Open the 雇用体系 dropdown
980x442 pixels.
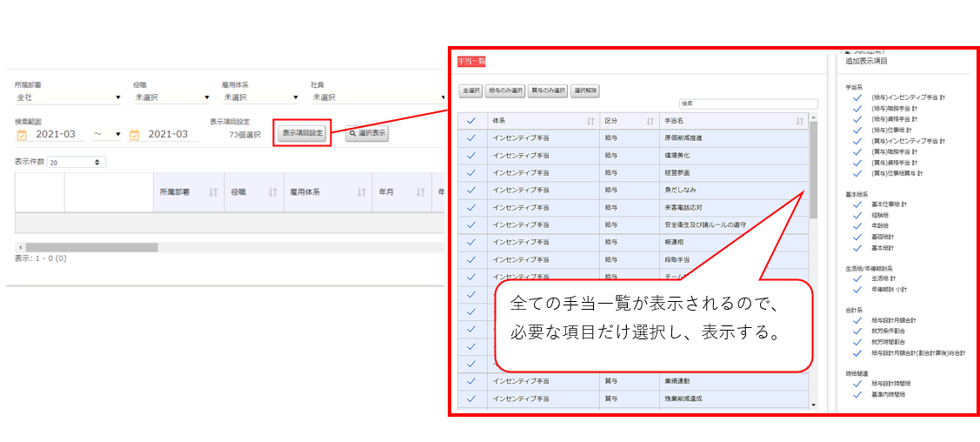coord(260,97)
